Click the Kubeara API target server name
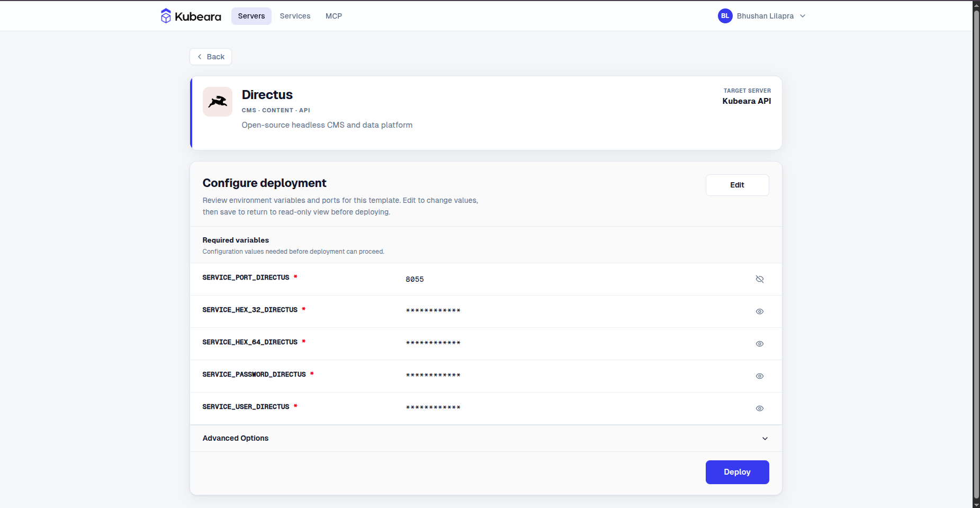Viewport: 980px width, 508px height. (747, 101)
